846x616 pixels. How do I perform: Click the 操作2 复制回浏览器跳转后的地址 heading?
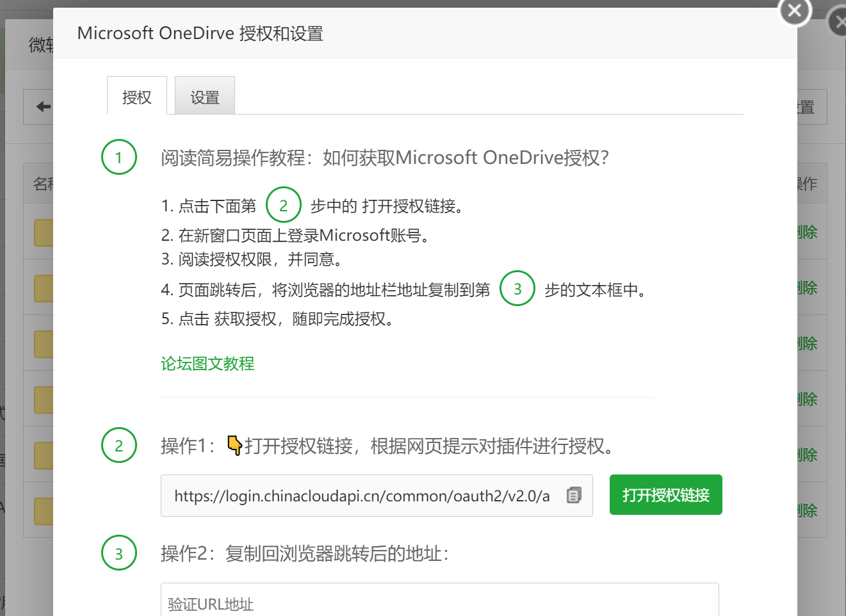tap(305, 553)
